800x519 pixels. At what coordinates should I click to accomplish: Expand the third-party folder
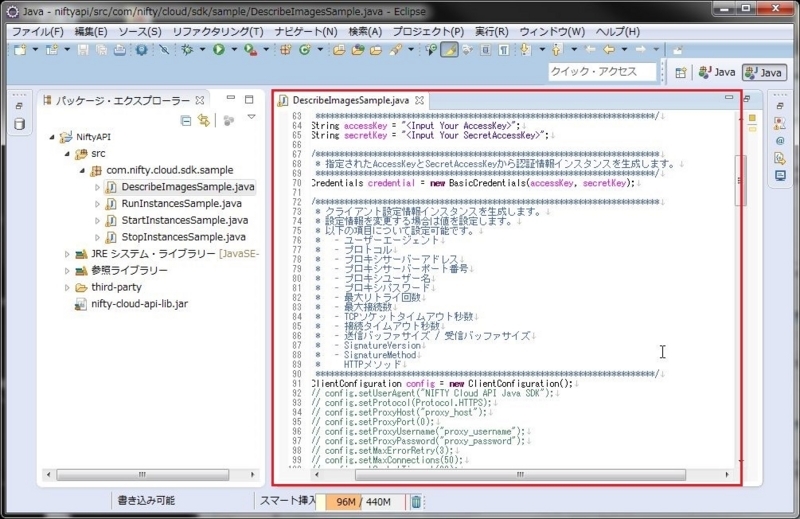click(67, 287)
